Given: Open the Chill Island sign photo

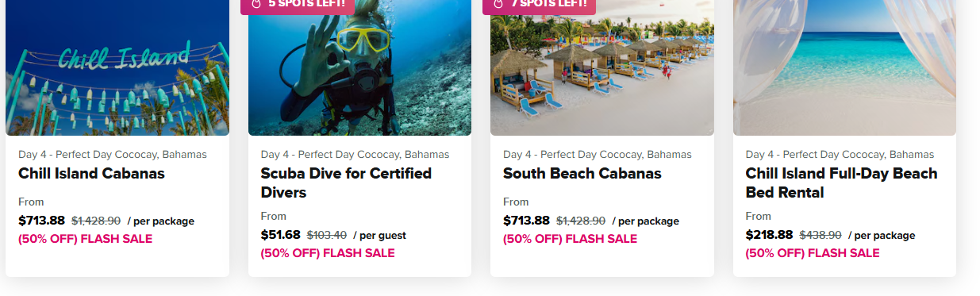Looking at the screenshot, I should point(117,67).
